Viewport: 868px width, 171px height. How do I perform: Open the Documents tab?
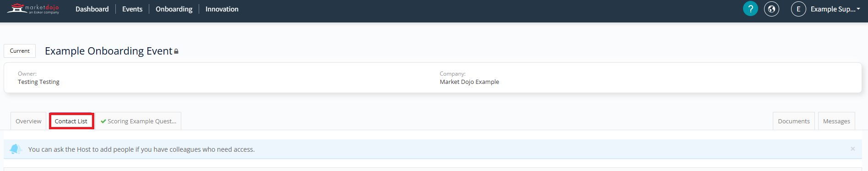794,121
